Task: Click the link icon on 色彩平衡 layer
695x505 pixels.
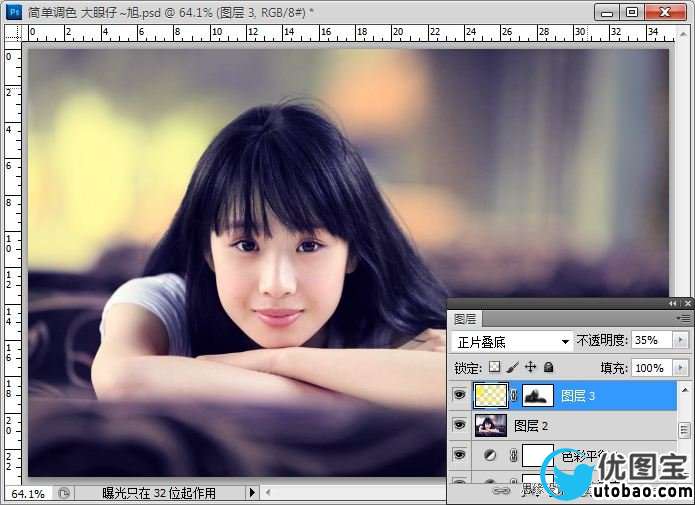Action: 513,455
